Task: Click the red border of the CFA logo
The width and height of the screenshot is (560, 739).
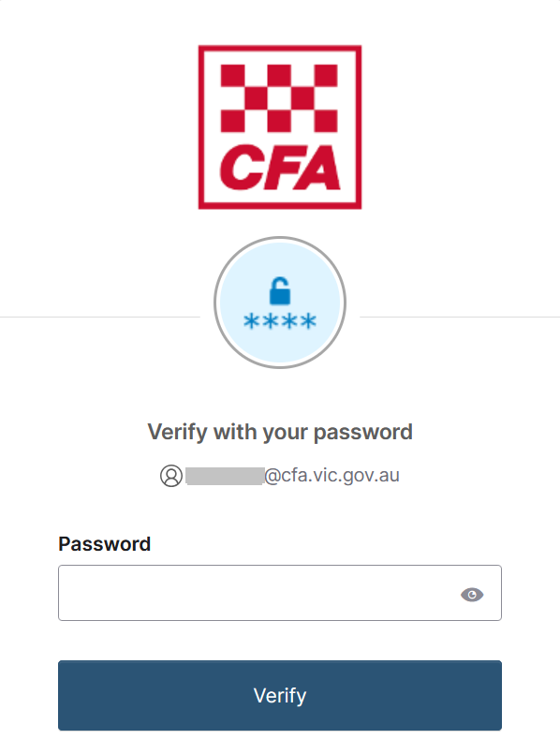Action: point(280,48)
